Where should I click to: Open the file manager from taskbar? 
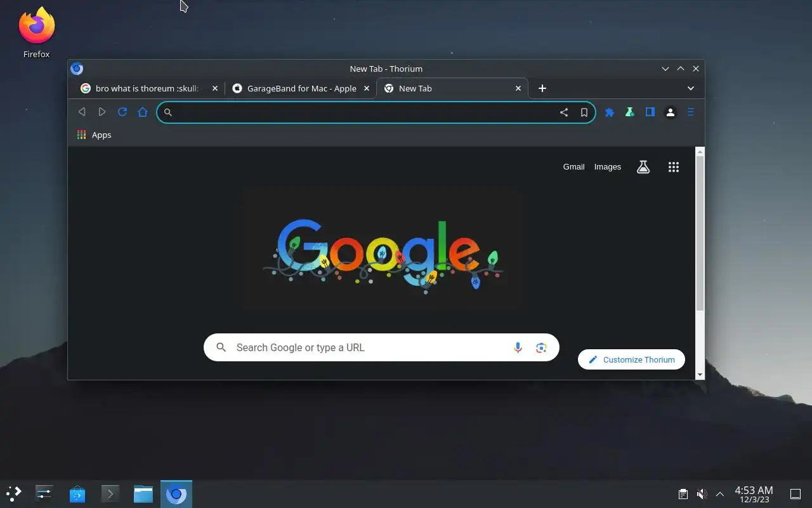(143, 493)
